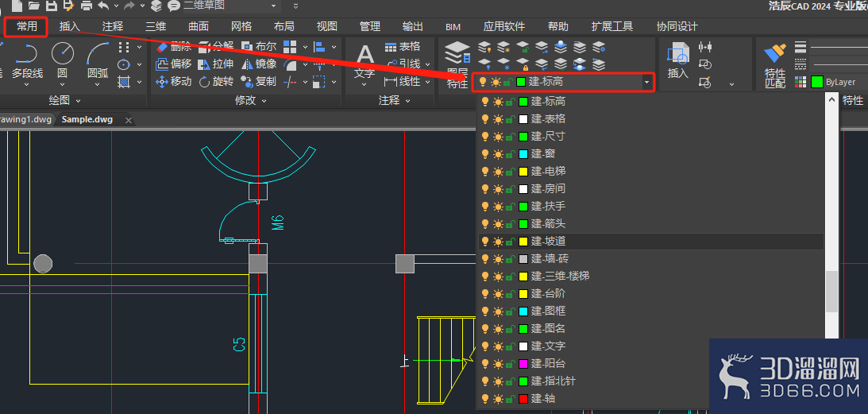Viewport: 868px width, 414px height.
Task: Toggle on/off bulb for 建-电梯 layer
Action: click(485, 172)
